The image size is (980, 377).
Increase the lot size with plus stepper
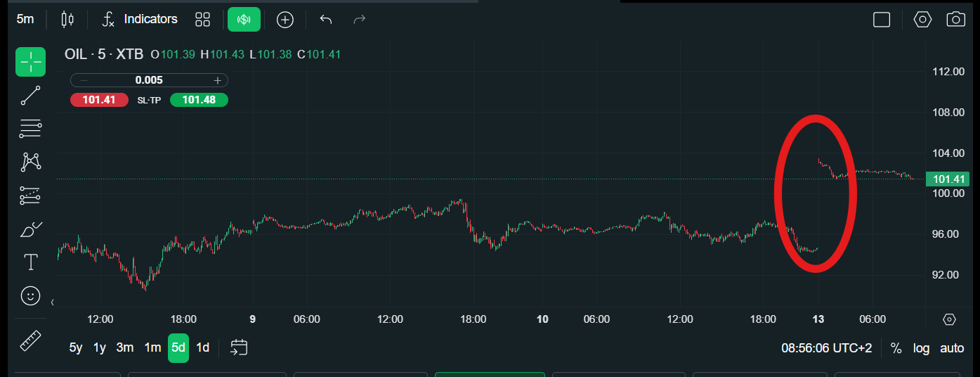[218, 80]
